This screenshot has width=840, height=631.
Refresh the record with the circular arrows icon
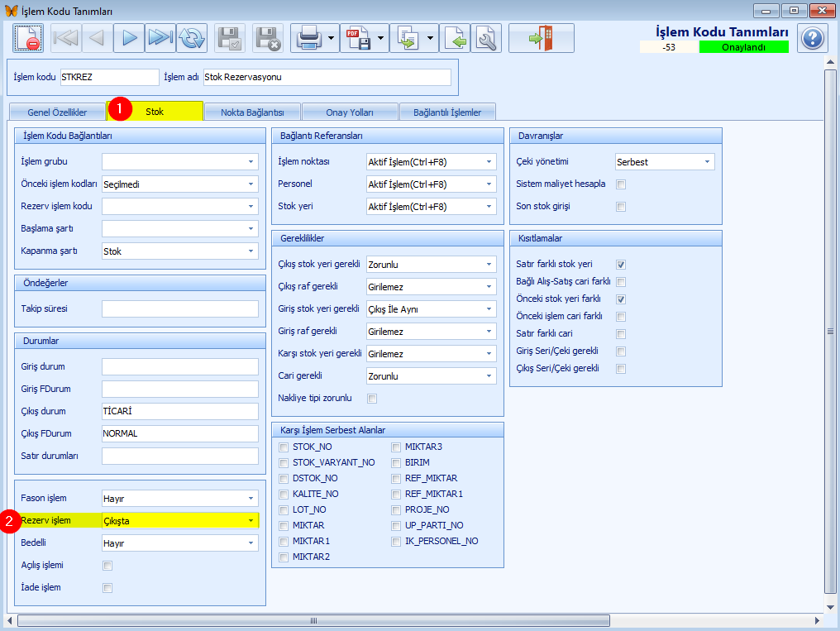pos(192,38)
